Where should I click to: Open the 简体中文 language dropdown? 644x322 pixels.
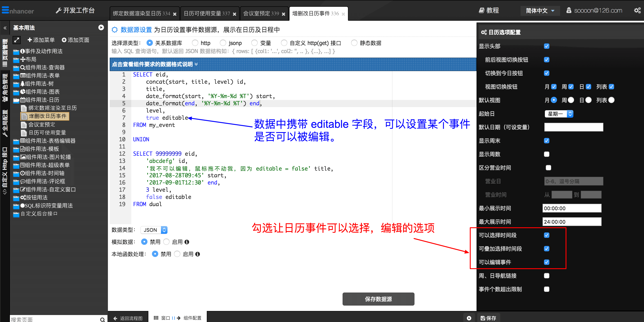[540, 11]
